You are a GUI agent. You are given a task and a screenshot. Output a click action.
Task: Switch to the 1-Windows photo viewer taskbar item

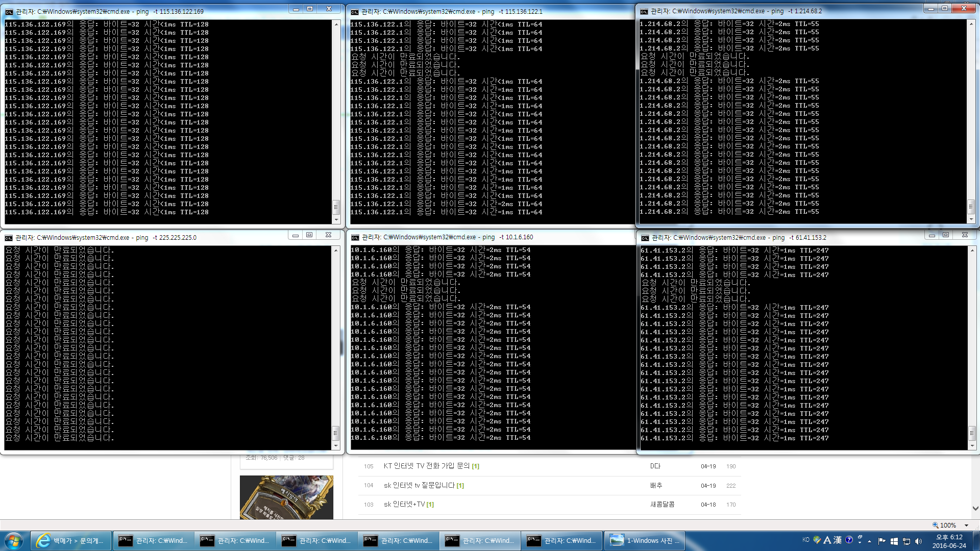[x=645, y=541]
